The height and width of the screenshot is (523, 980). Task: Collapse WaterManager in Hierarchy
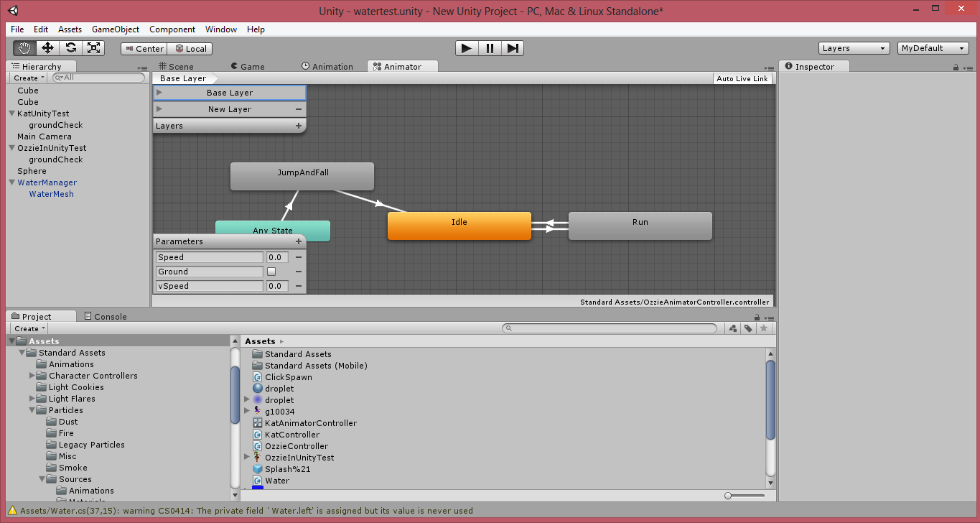(x=11, y=182)
